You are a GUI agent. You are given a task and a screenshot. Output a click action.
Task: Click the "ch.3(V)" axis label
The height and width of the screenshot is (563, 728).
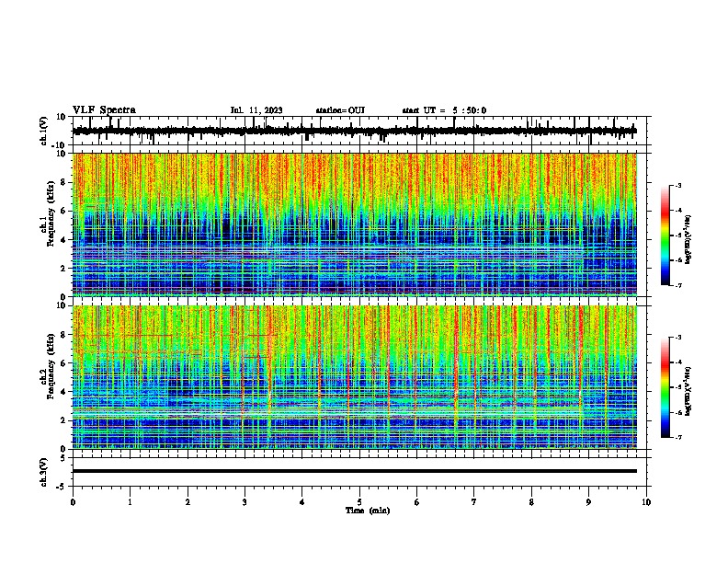click(x=44, y=472)
